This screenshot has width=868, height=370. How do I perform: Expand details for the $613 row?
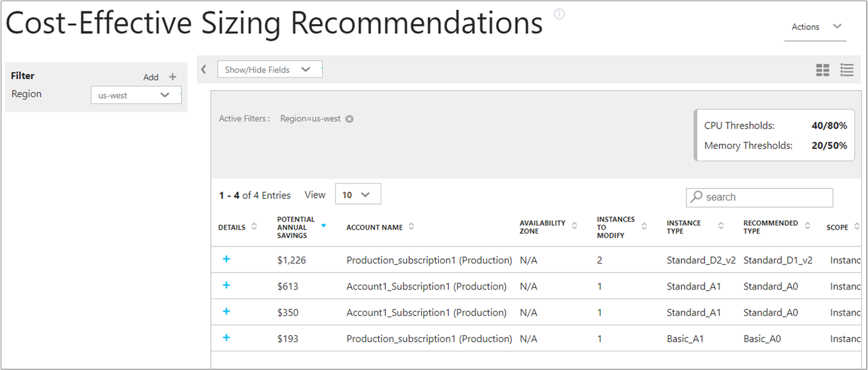tap(226, 285)
